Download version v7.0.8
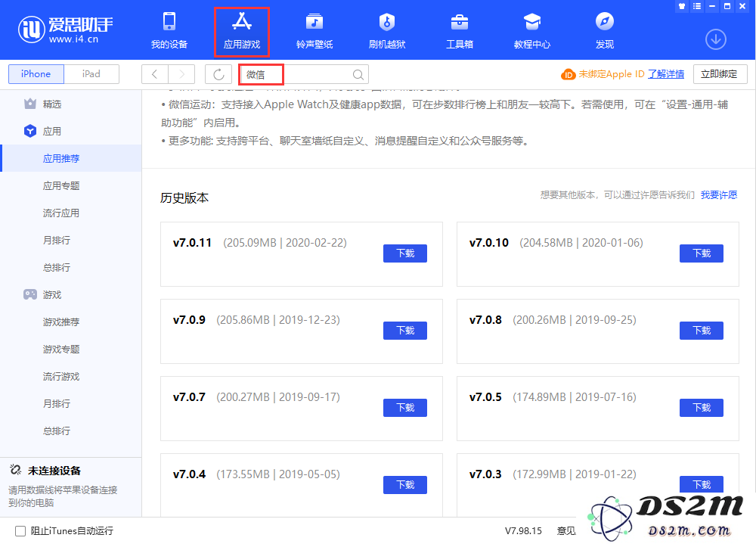Screen dimensions: 756x544 coord(702,331)
